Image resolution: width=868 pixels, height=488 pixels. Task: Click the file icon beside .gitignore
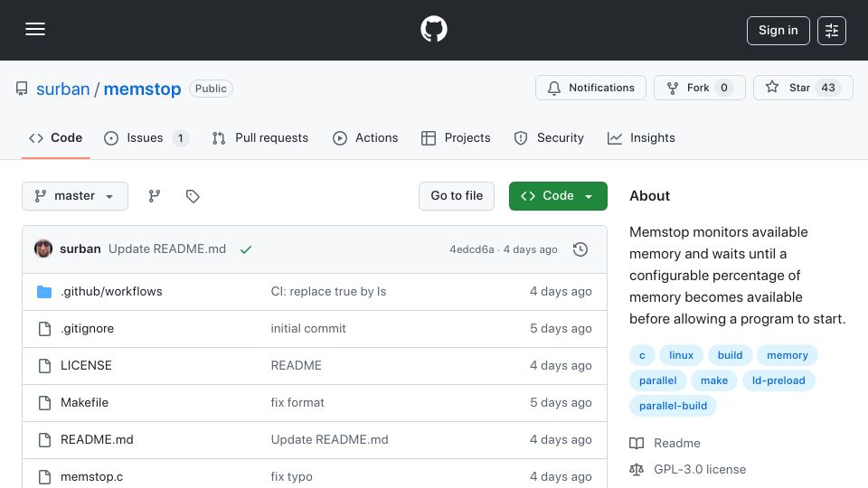pos(44,329)
